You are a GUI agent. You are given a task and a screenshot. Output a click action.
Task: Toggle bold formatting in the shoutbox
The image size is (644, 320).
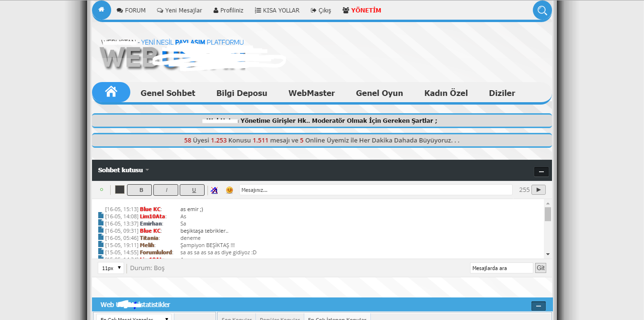point(139,190)
